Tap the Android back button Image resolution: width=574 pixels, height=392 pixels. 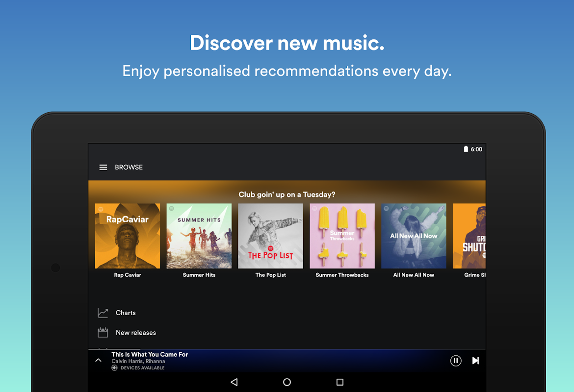click(x=235, y=382)
